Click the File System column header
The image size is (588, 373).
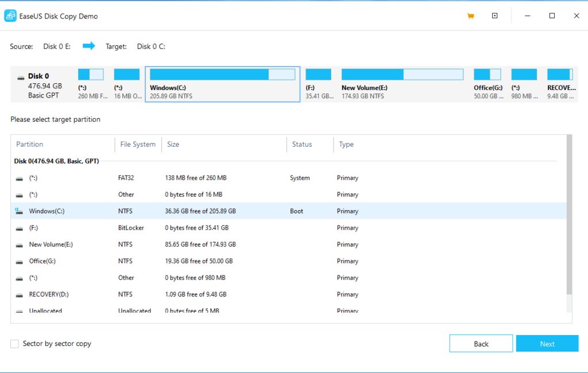tap(138, 145)
